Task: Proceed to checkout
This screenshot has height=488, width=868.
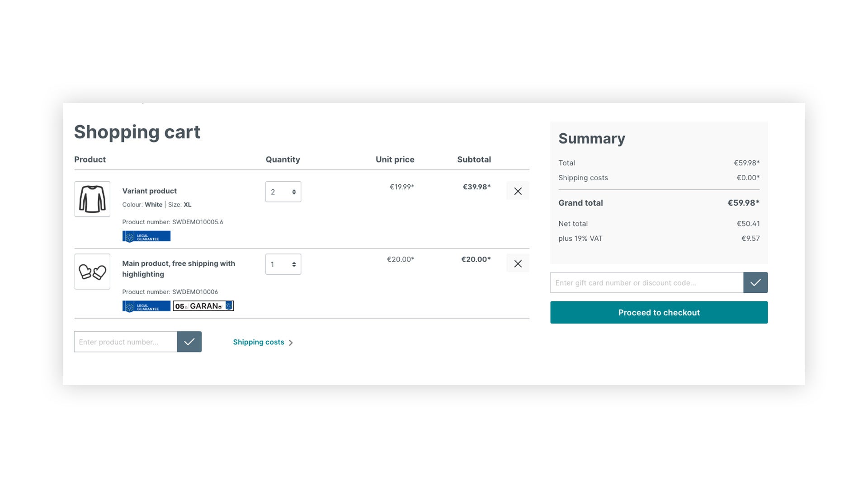Action: click(x=659, y=312)
